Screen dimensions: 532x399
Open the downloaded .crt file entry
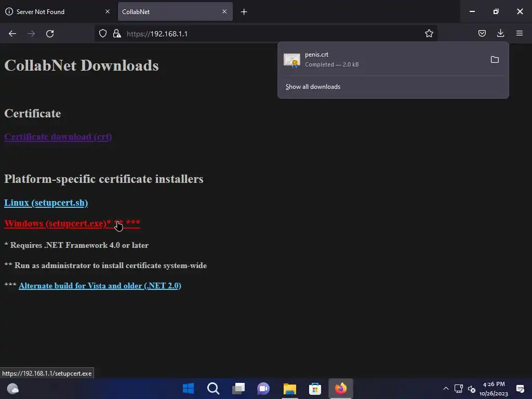pos(383,59)
